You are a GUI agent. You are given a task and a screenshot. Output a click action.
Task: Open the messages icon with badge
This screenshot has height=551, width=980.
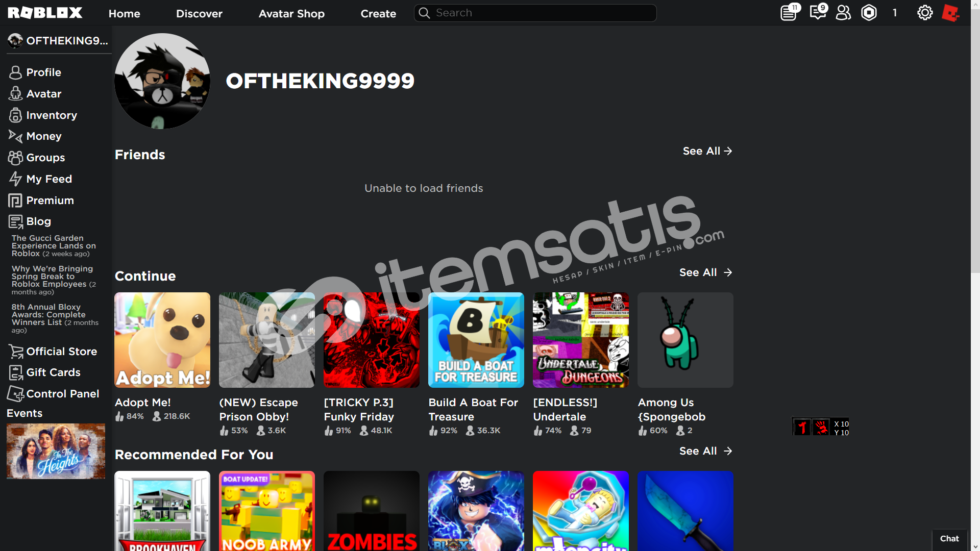pos(818,12)
